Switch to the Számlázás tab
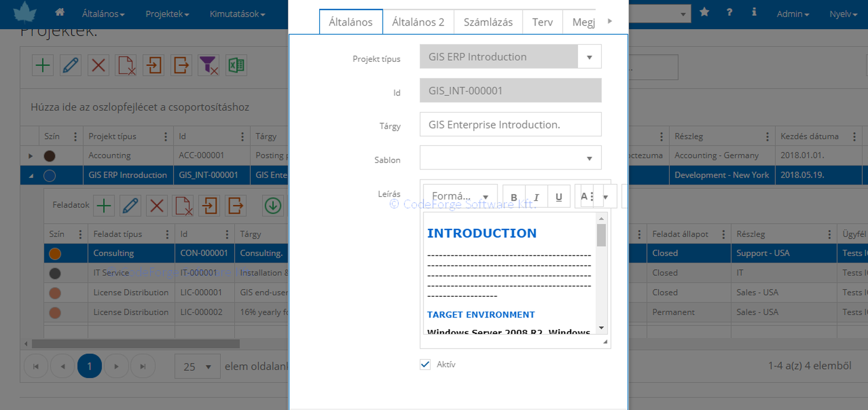 tap(488, 22)
